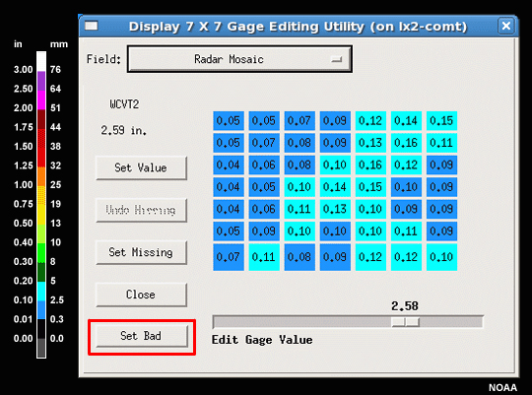
Task: Click the 0.14 center cell of the grid
Action: point(335,187)
